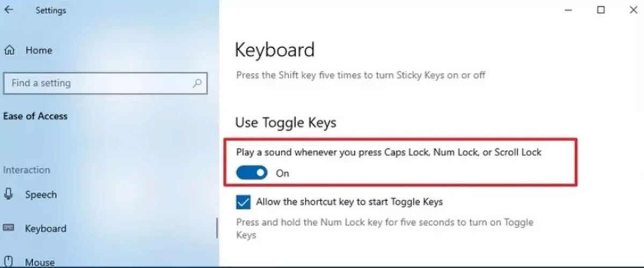The width and height of the screenshot is (644, 268).
Task: Click the 'Allow the shortcut key' label text
Action: (349, 202)
